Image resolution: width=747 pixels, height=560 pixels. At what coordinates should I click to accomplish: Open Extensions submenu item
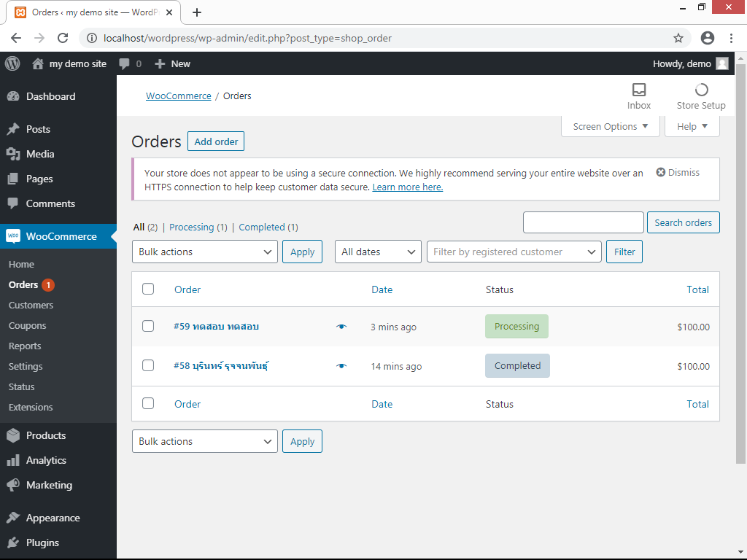click(x=31, y=407)
